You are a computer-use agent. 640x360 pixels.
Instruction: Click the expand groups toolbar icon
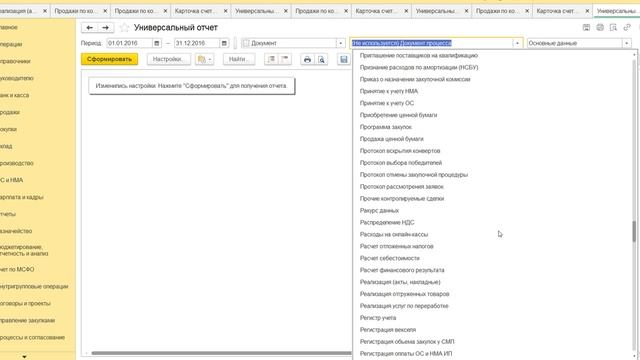271,60
